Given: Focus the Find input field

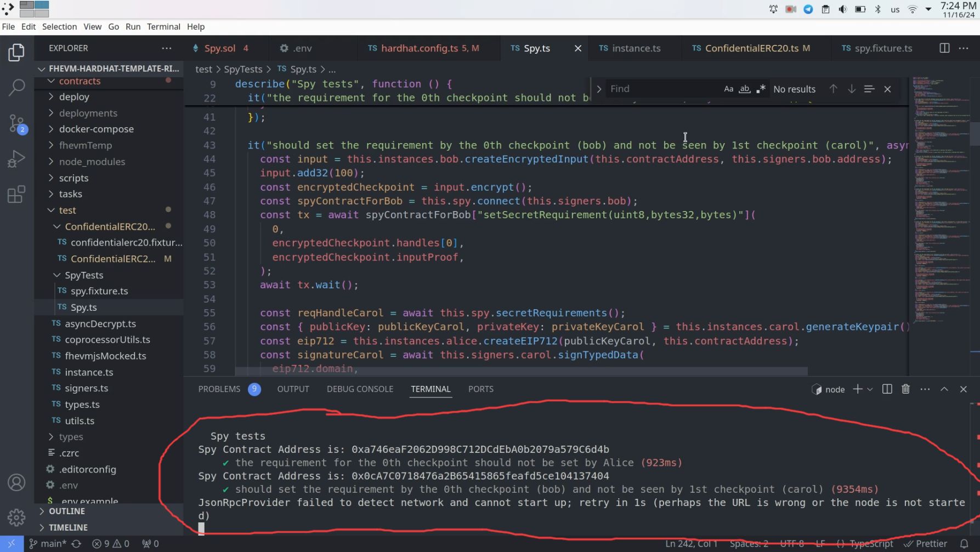Looking at the screenshot, I should tap(663, 89).
